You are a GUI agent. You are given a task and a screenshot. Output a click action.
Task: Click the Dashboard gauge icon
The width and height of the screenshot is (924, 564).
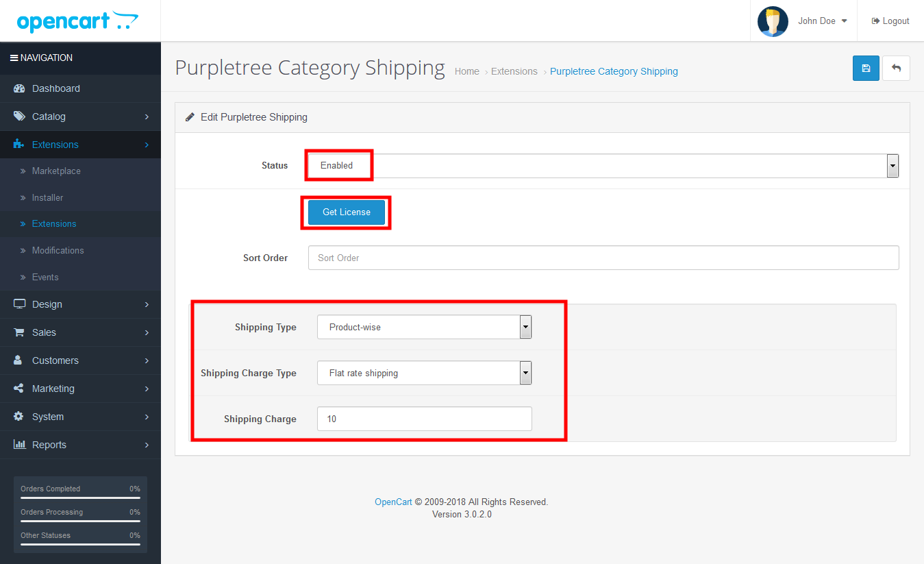19,88
